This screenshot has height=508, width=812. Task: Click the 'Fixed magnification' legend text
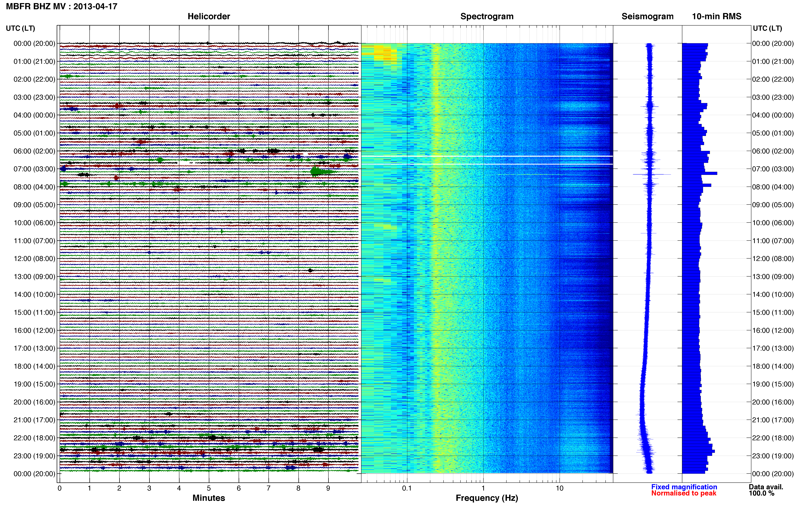coord(684,487)
